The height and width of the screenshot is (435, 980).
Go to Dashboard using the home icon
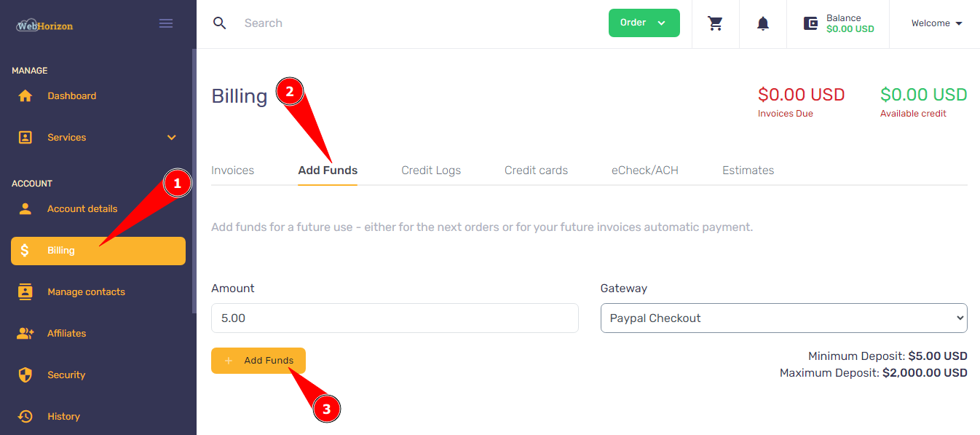[25, 95]
